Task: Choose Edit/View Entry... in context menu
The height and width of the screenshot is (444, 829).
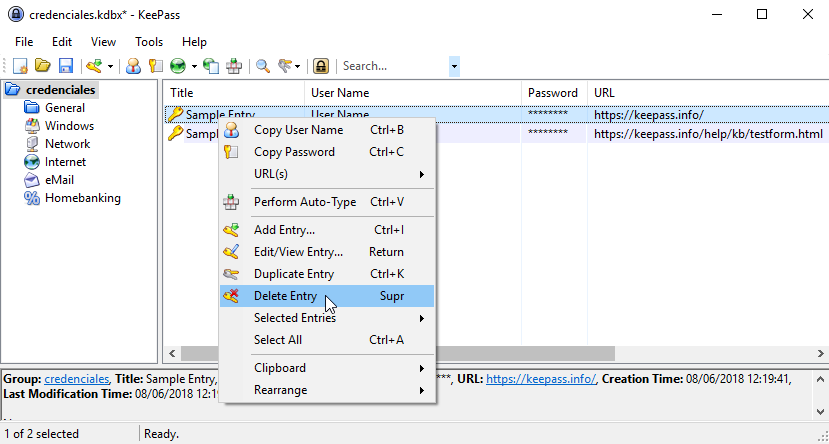Action: [x=327, y=252]
